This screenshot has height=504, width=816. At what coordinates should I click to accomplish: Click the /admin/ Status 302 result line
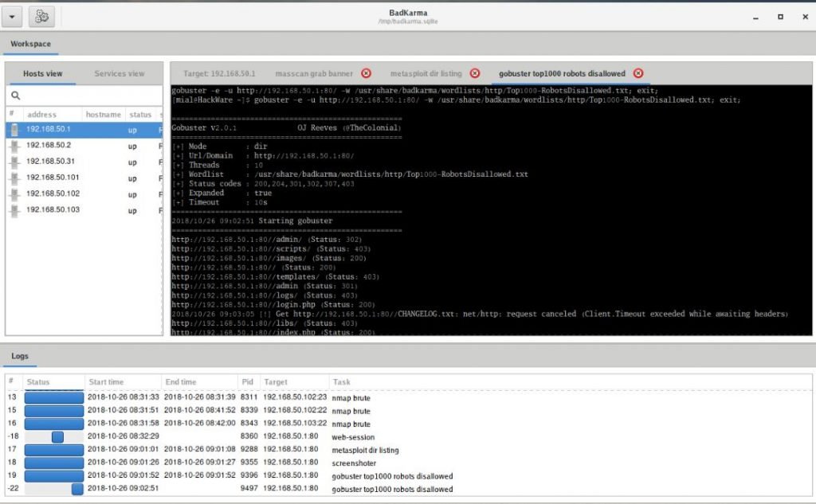tap(266, 240)
